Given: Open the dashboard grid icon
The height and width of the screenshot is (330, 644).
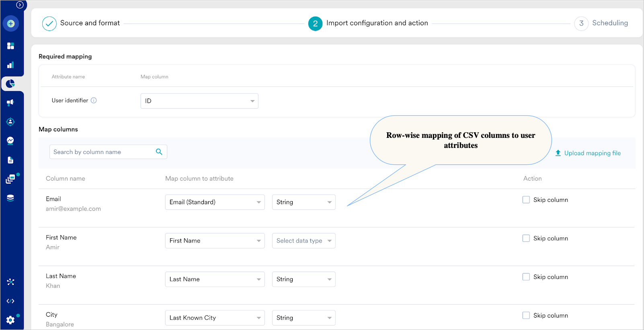Looking at the screenshot, I should click(x=11, y=46).
